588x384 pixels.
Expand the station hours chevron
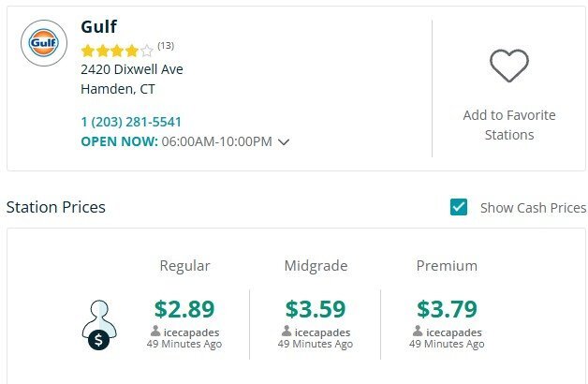coord(284,142)
